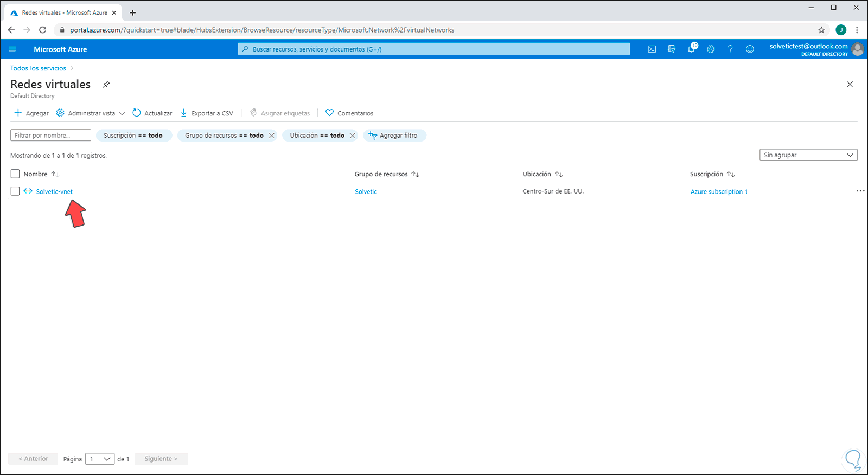Click the solvetictest@outlook.com account label
The height and width of the screenshot is (475, 868).
[808, 46]
